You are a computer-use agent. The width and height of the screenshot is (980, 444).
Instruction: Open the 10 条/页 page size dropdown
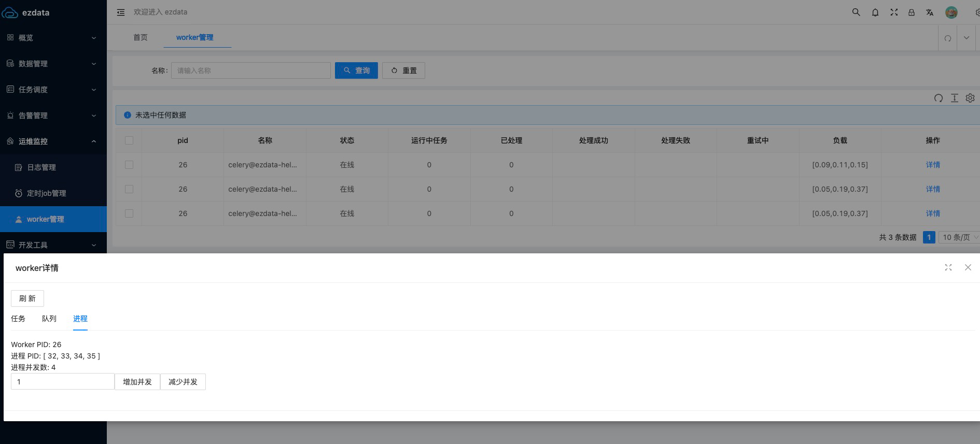pos(959,237)
